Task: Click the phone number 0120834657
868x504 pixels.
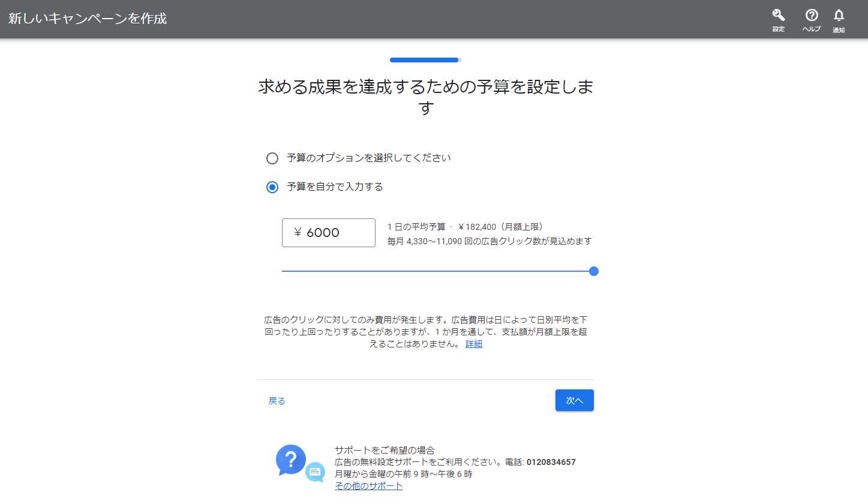Action: tap(551, 462)
